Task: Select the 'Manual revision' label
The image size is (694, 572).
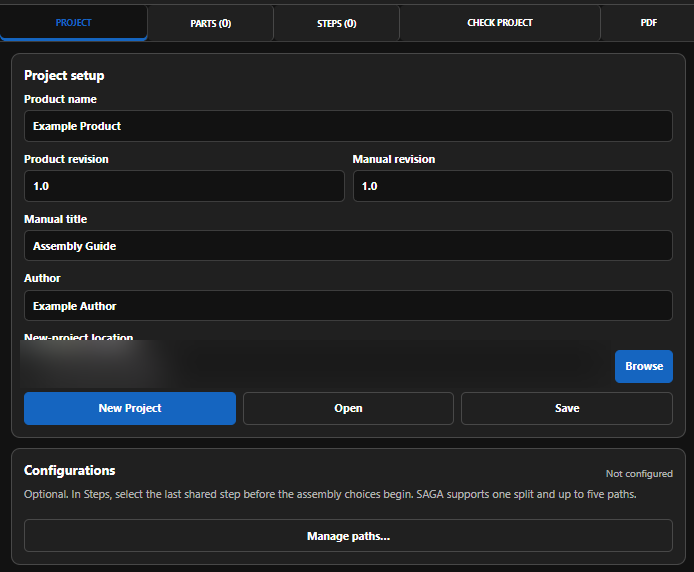Action: point(394,159)
